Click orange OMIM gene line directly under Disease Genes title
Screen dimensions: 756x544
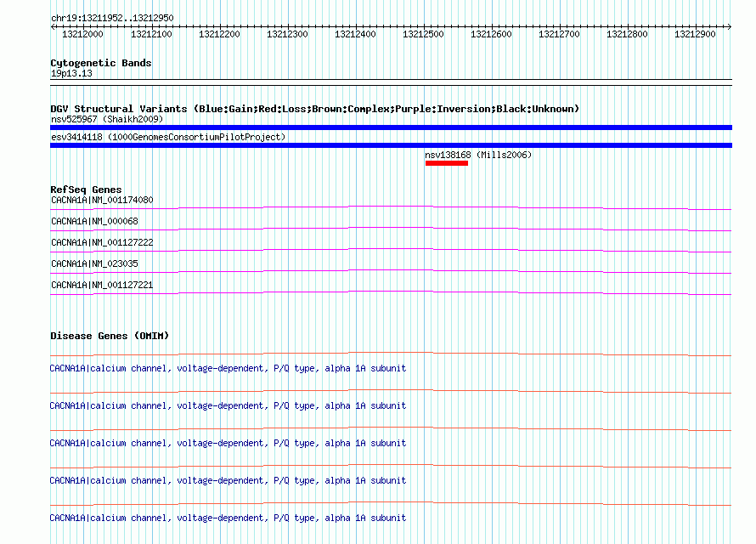[391, 354]
